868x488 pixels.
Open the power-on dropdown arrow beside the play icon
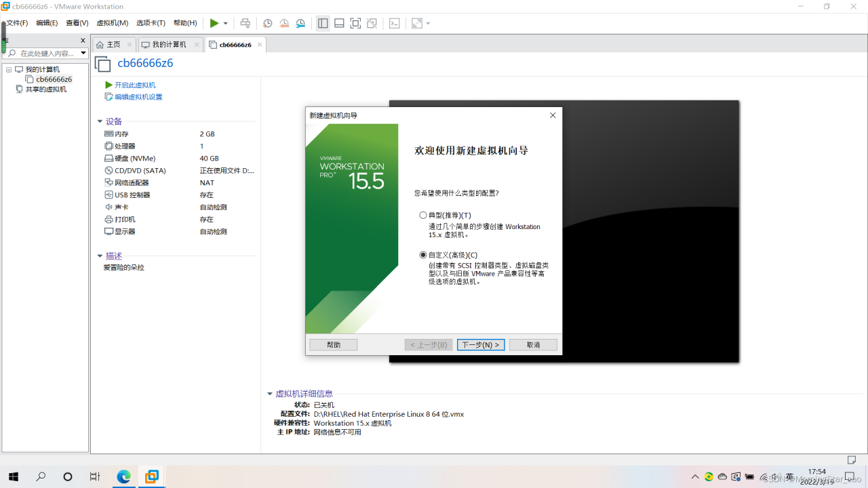[226, 24]
